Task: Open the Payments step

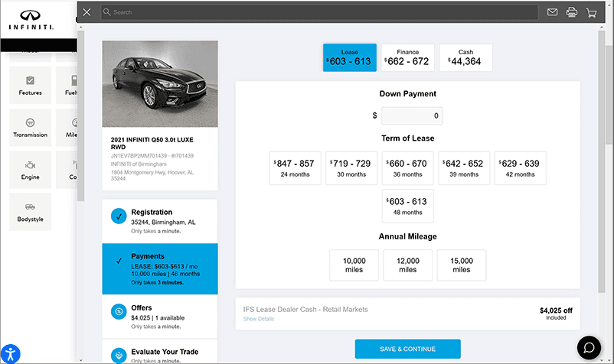Action: point(160,268)
